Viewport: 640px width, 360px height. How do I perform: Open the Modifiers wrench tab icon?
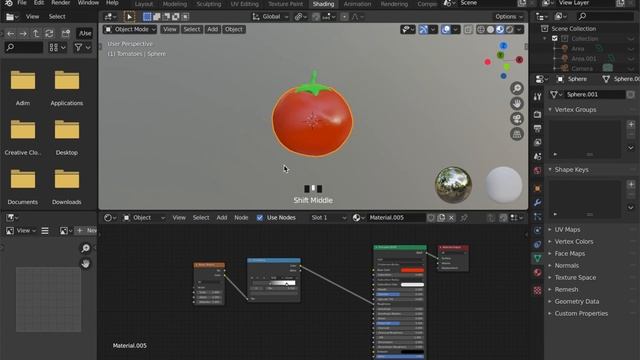[x=537, y=202]
